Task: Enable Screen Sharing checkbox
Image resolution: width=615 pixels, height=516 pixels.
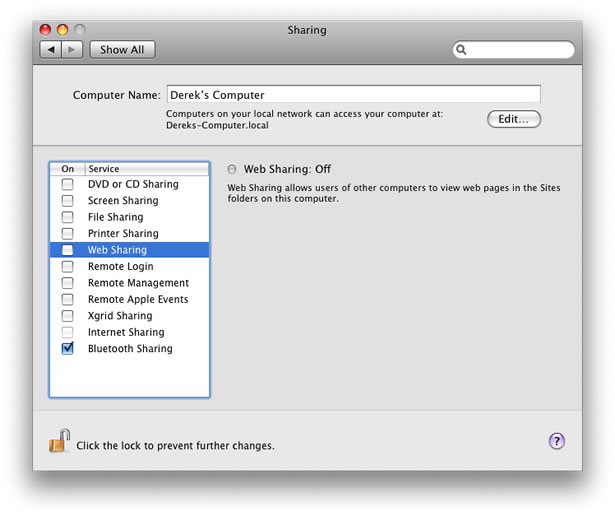Action: click(x=67, y=200)
